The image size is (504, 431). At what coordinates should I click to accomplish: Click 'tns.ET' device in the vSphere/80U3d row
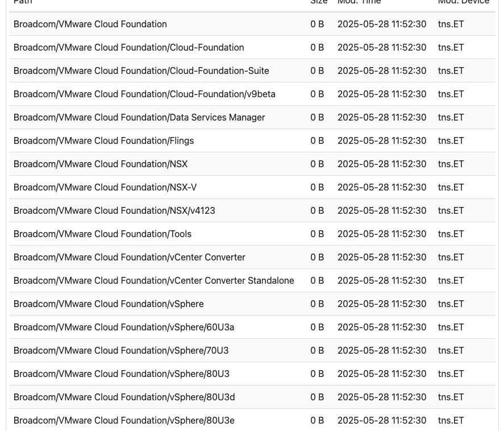[451, 397]
